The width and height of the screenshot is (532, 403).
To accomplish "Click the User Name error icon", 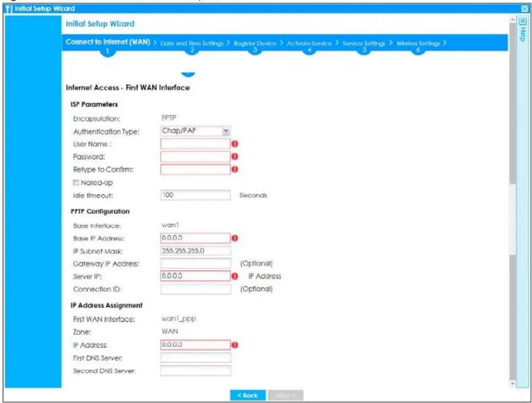I will (x=234, y=144).
